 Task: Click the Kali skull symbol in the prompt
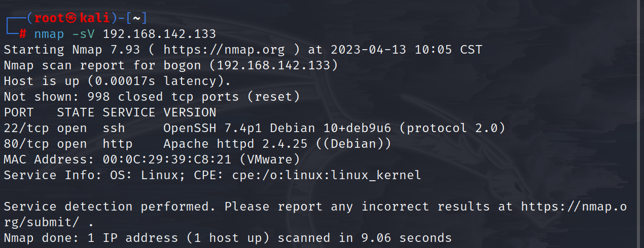tap(73, 18)
